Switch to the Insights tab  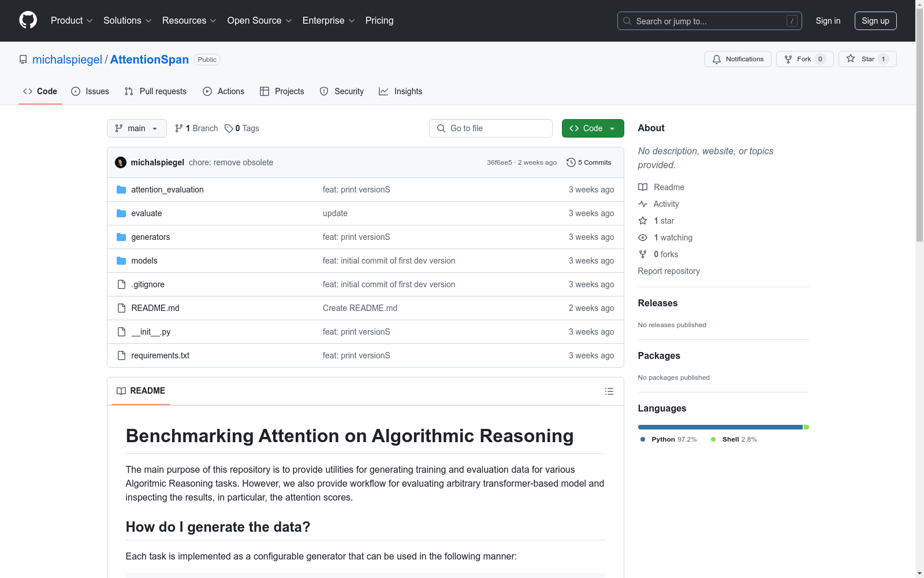point(401,91)
